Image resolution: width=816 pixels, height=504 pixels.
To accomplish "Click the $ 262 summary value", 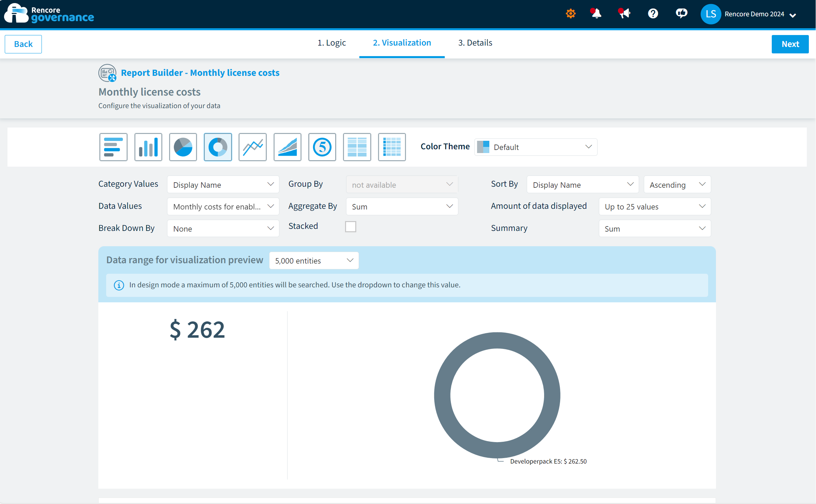I will (197, 330).
